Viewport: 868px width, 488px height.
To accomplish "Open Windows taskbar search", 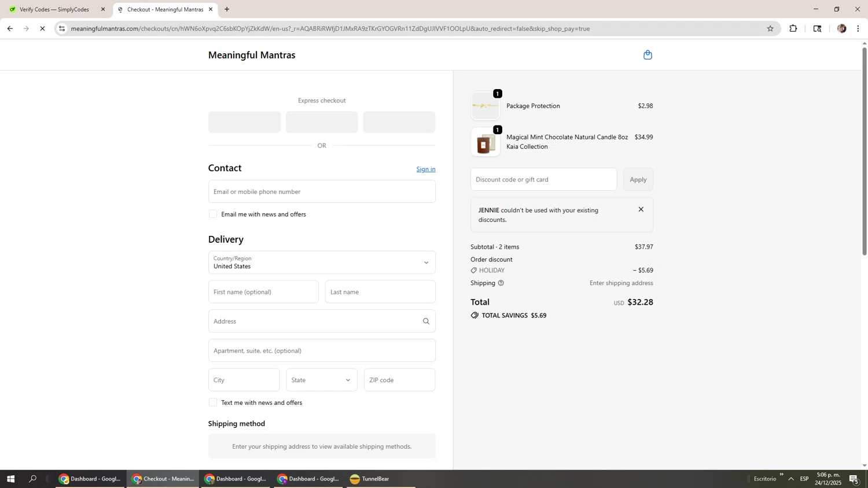I will 32,479.
